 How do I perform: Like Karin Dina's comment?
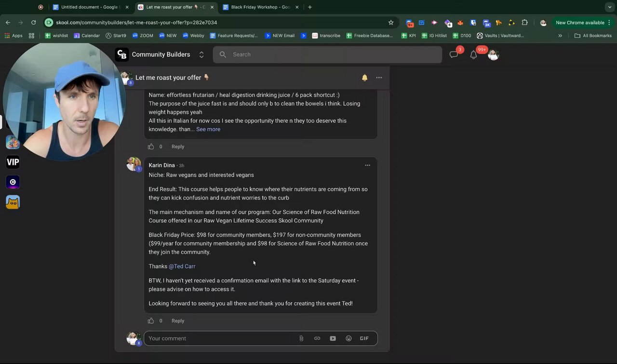click(x=151, y=321)
